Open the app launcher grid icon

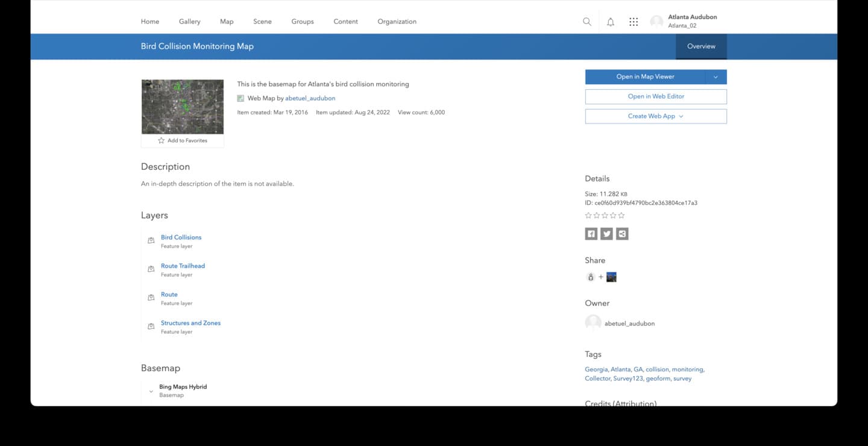coord(634,22)
